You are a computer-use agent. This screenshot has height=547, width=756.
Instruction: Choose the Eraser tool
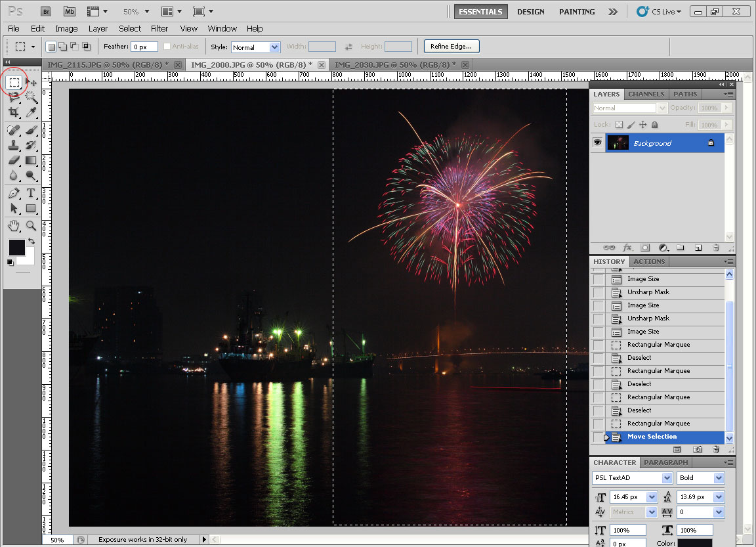click(x=14, y=160)
